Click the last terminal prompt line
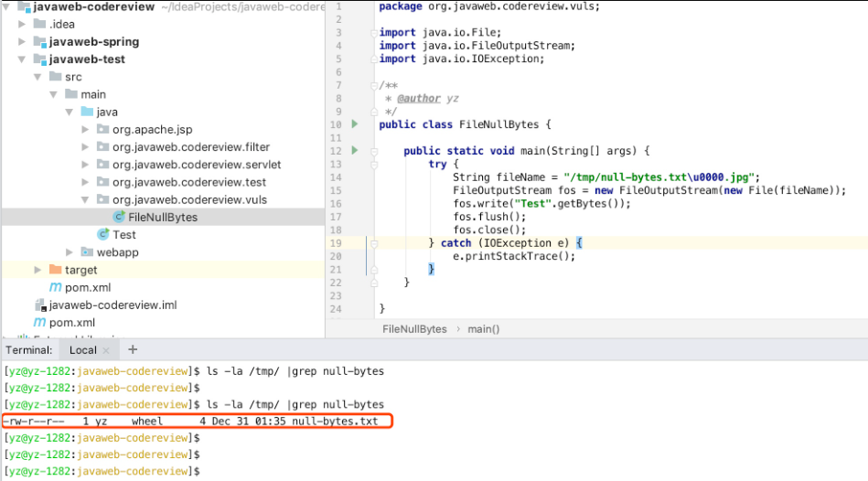The height and width of the screenshot is (481, 868). point(102,471)
